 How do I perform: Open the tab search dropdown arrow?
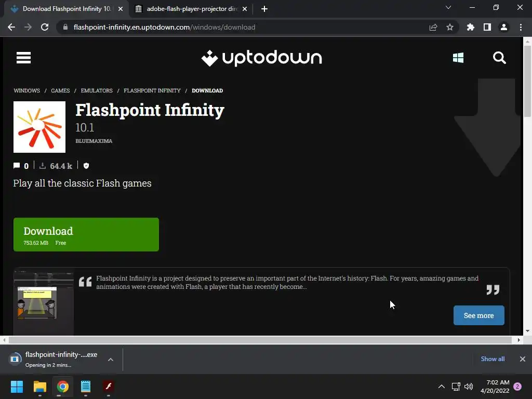click(448, 7)
